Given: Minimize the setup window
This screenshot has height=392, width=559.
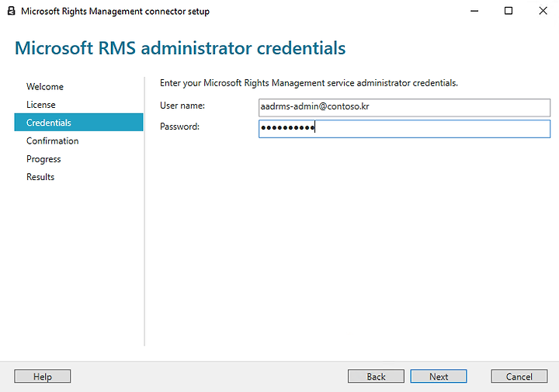Looking at the screenshot, I should 474,11.
